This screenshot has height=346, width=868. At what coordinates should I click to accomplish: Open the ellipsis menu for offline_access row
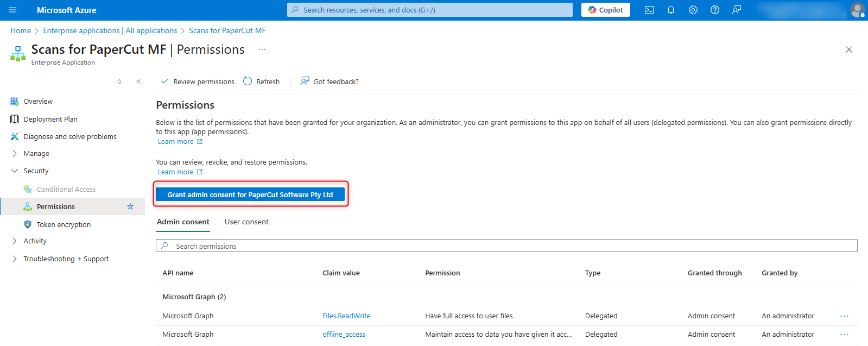coord(845,335)
